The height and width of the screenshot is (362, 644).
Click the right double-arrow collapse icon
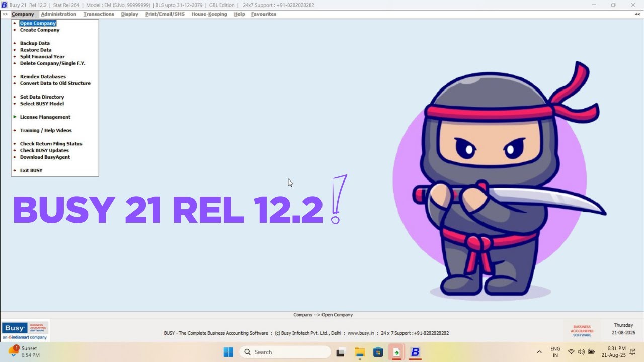tap(637, 14)
